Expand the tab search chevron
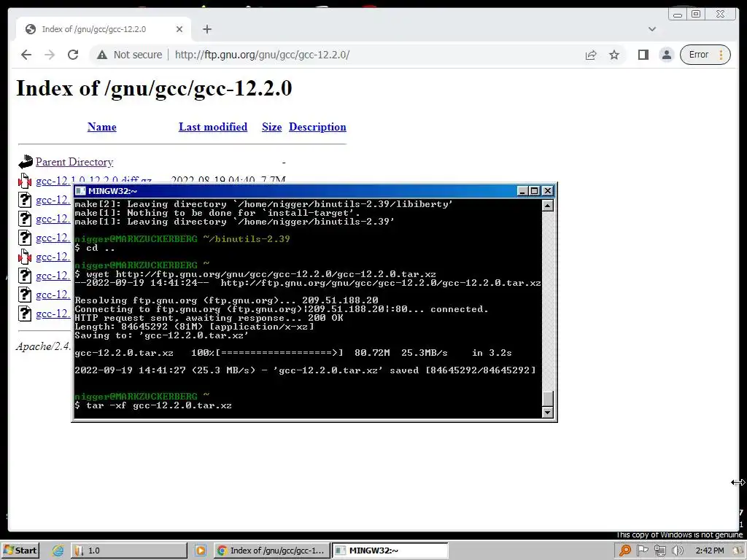 pyautogui.click(x=652, y=29)
